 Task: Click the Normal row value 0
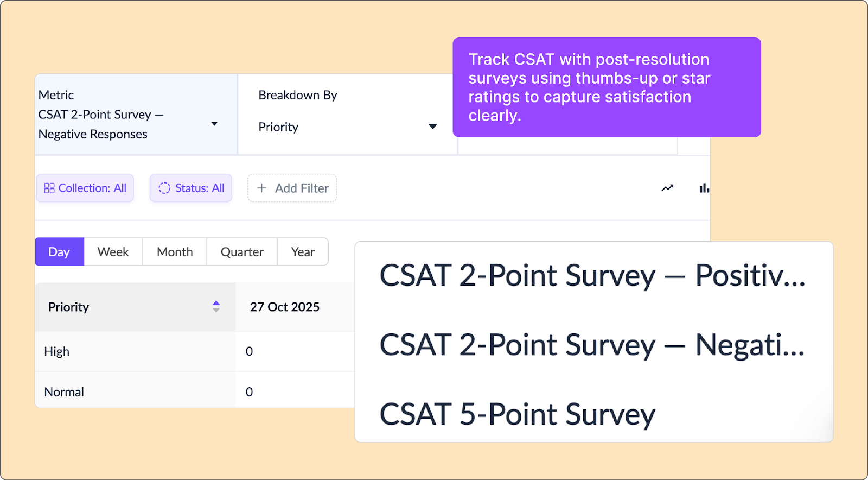[249, 392]
